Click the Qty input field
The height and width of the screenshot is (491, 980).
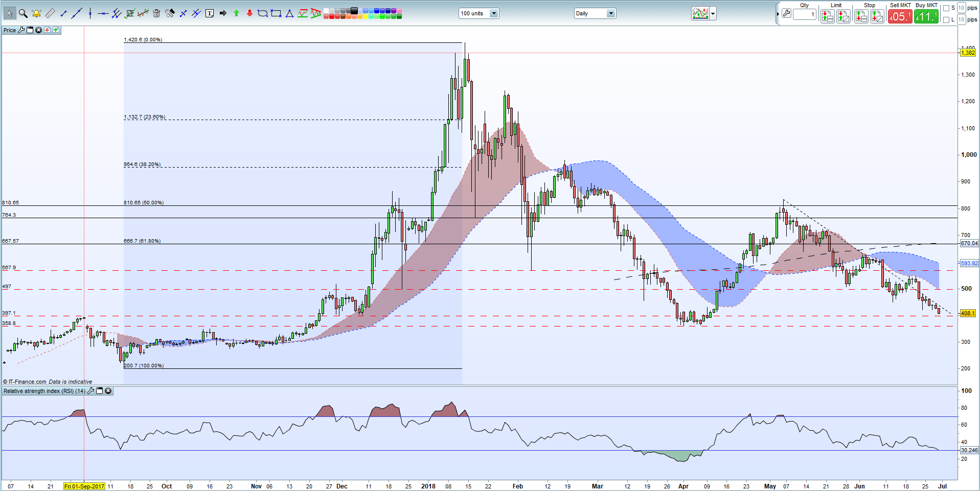(805, 15)
